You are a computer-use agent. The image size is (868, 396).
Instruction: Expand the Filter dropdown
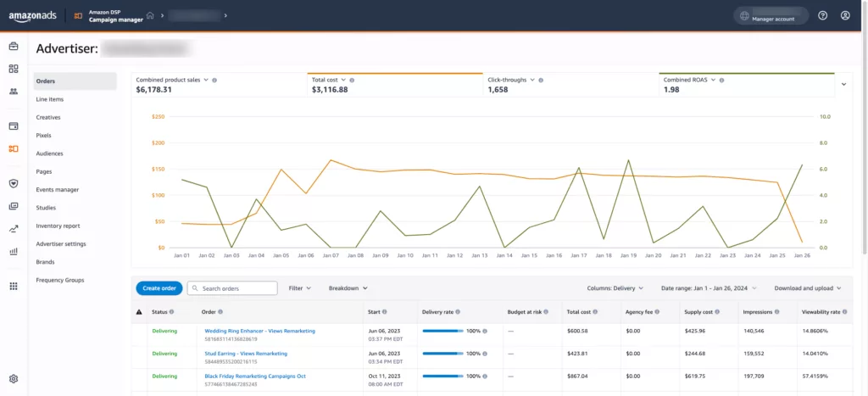299,288
